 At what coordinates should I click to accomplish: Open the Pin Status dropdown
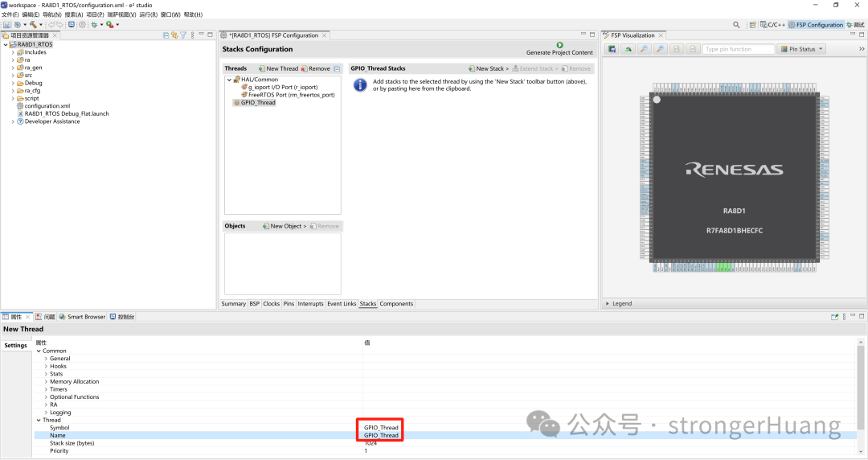[801, 49]
